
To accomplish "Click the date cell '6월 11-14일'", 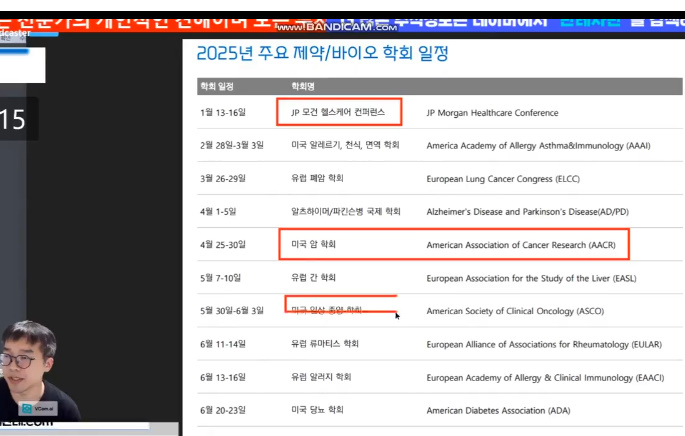I will 223,344.
